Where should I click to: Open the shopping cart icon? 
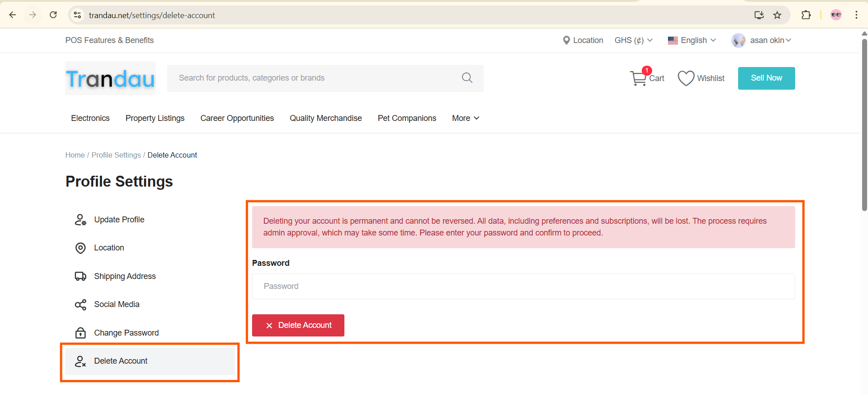click(x=639, y=78)
